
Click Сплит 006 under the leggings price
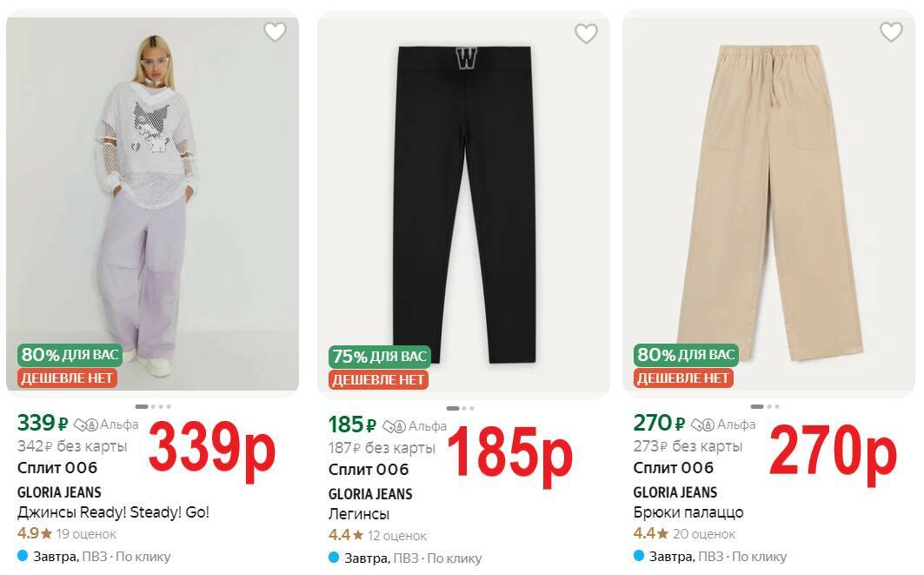click(369, 470)
